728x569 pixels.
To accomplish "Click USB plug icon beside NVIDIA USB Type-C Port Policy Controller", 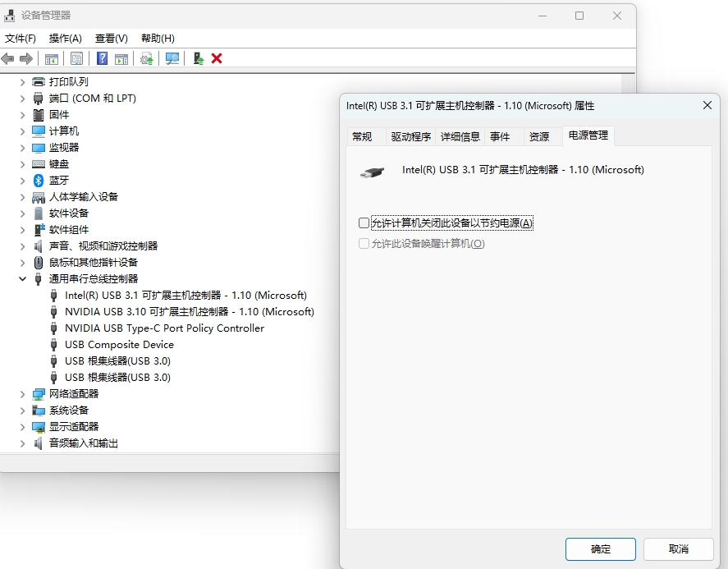I will coord(54,328).
